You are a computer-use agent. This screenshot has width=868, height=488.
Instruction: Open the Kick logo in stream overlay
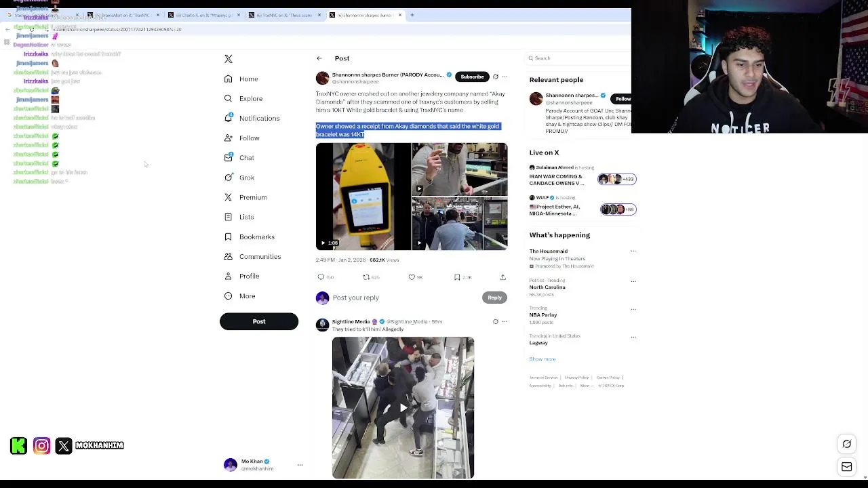tap(19, 445)
